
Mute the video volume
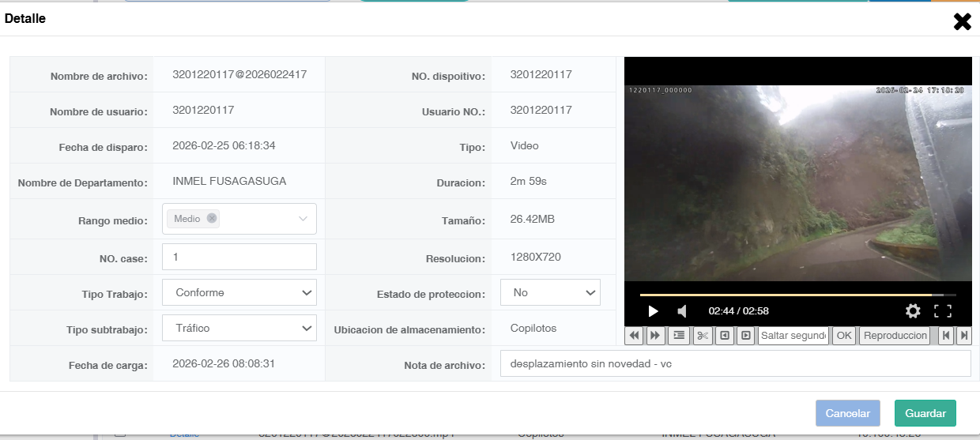click(681, 311)
